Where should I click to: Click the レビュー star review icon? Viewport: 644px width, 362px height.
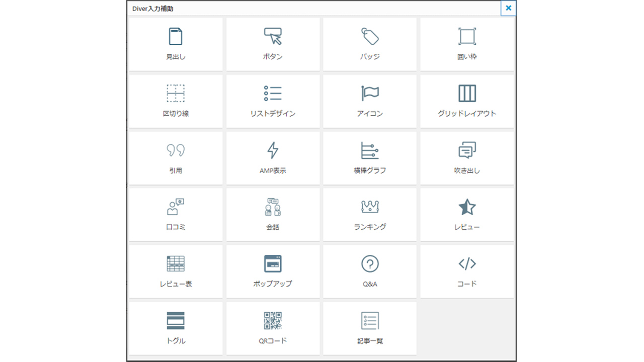coord(467,207)
